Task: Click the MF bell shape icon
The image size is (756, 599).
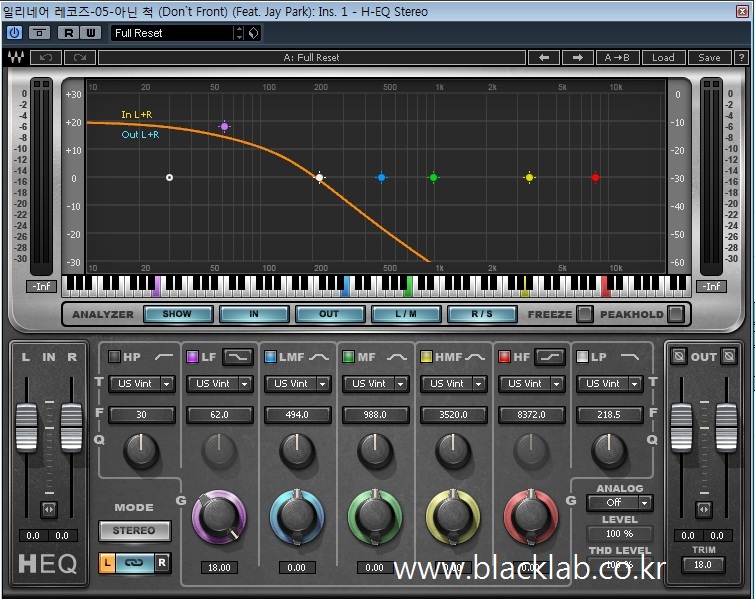Action: point(396,357)
